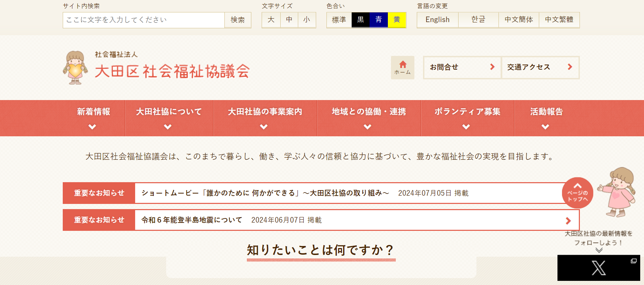Select the 標準 color scheme
This screenshot has width=644, height=285.
tap(339, 20)
